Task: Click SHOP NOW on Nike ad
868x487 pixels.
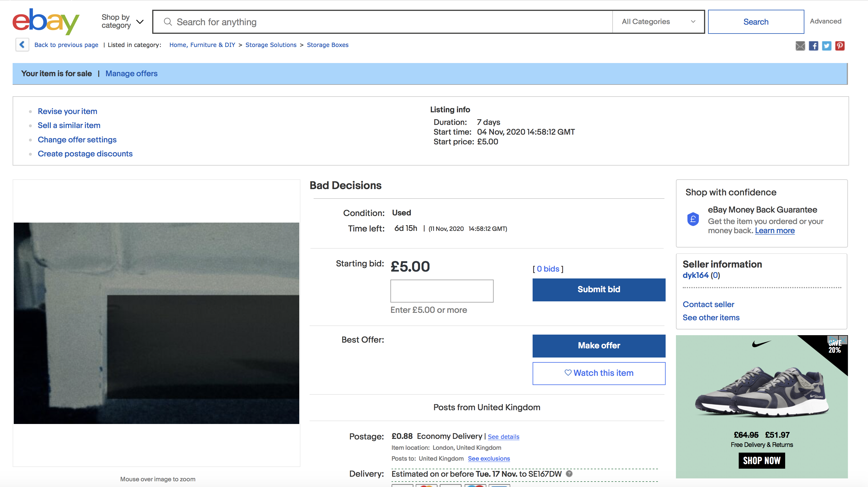Action: point(762,460)
